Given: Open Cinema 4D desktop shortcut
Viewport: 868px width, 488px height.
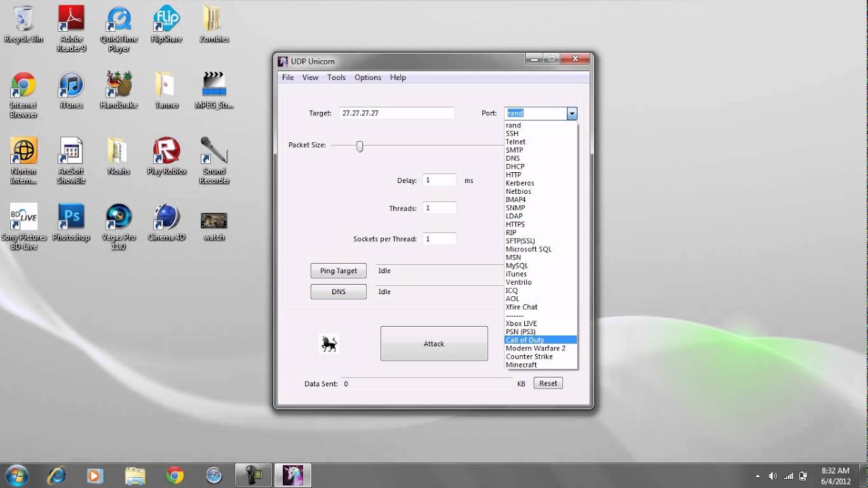Looking at the screenshot, I should click(x=166, y=222).
